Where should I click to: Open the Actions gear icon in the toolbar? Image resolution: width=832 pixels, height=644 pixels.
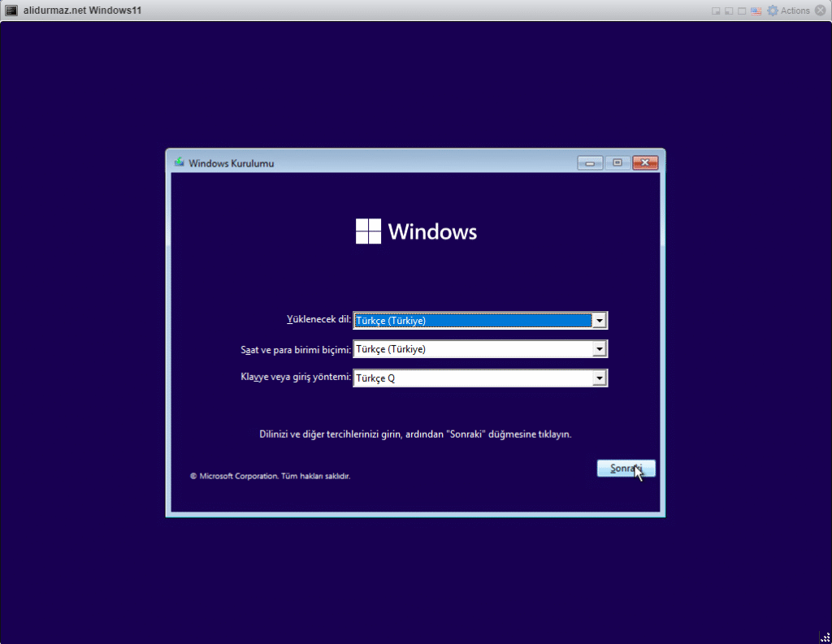(773, 11)
